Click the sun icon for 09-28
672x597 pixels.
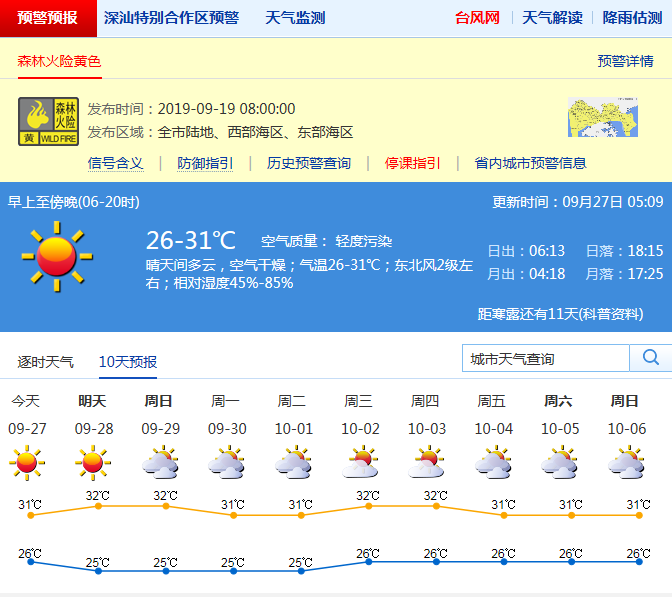(x=92, y=463)
